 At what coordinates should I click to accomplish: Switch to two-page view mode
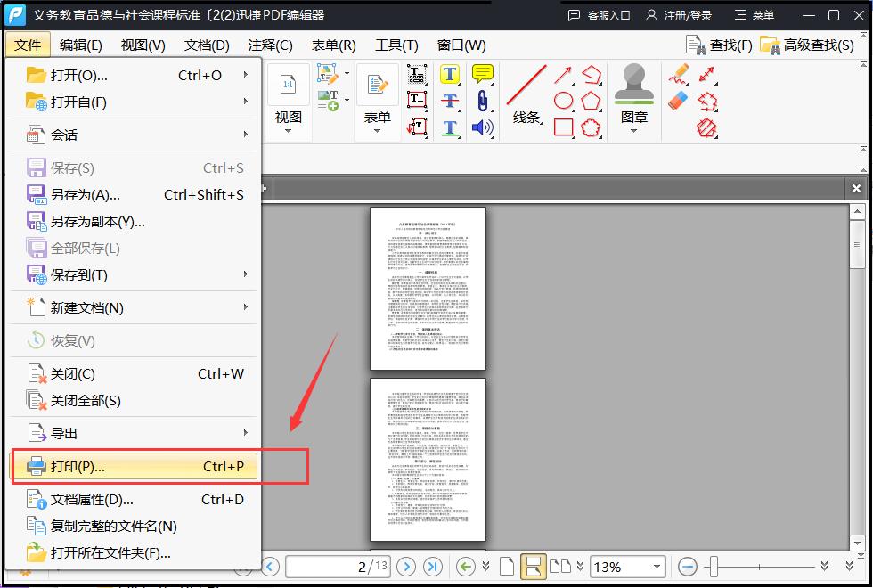559,566
